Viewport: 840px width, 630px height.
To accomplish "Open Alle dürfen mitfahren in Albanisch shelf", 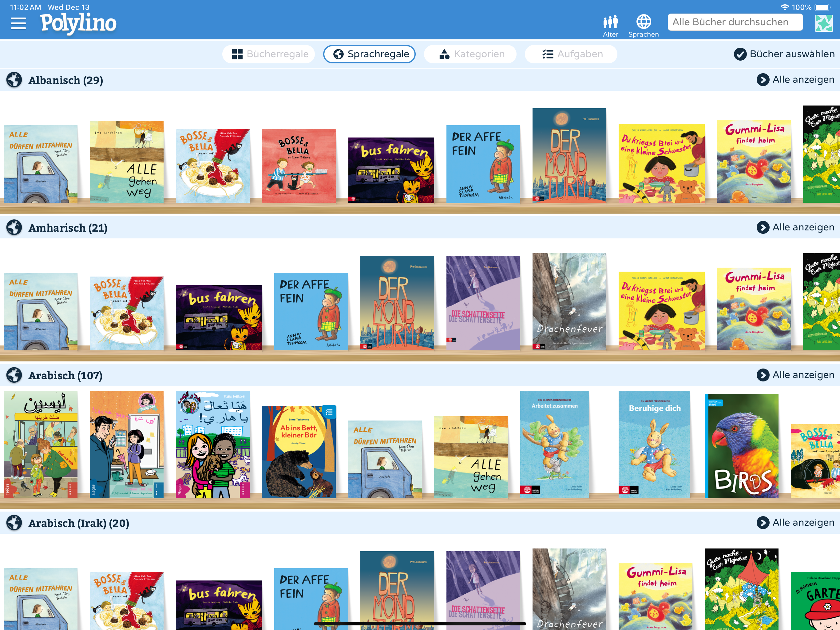I will tap(41, 164).
